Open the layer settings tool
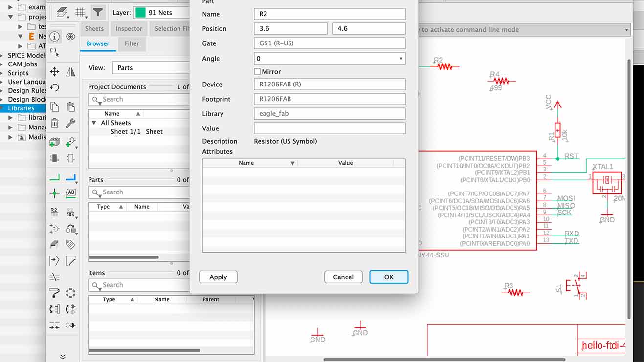The image size is (644, 362). [62, 12]
